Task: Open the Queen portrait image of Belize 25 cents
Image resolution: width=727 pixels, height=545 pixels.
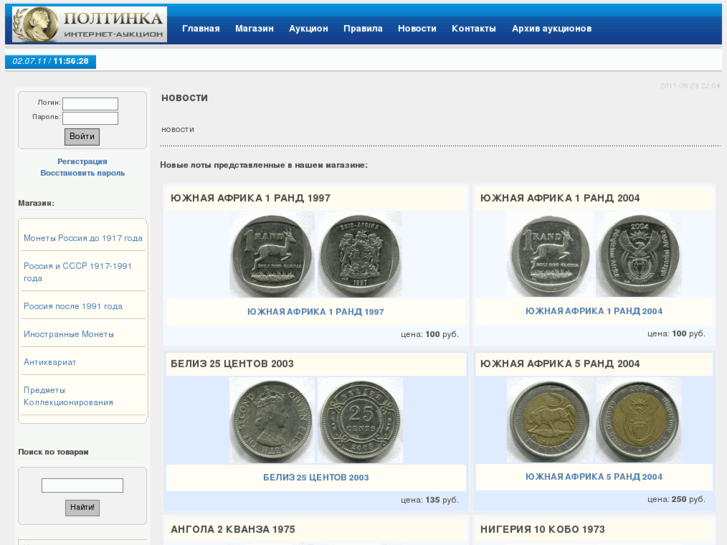Action: [272, 420]
